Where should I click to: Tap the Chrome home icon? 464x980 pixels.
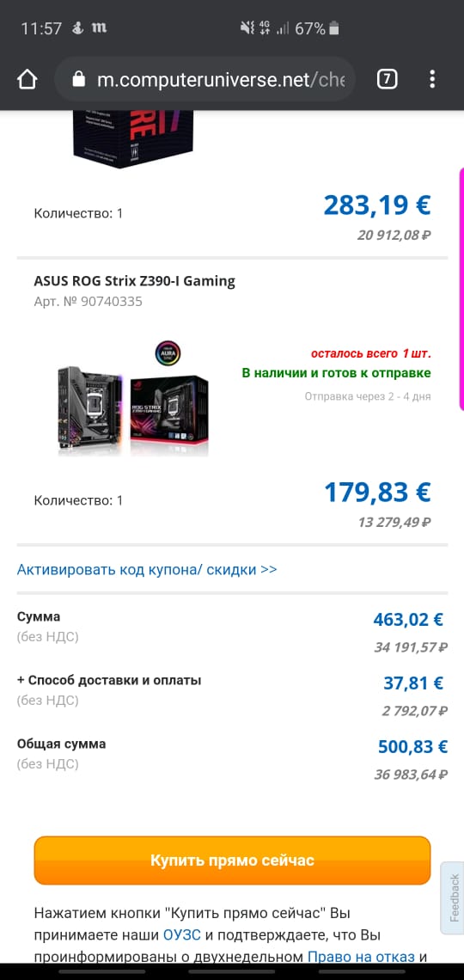(x=27, y=79)
